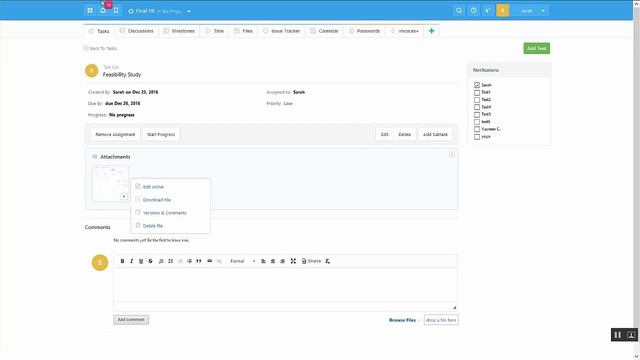Click the Browse Files link
The width and height of the screenshot is (640, 360).
[x=402, y=320]
